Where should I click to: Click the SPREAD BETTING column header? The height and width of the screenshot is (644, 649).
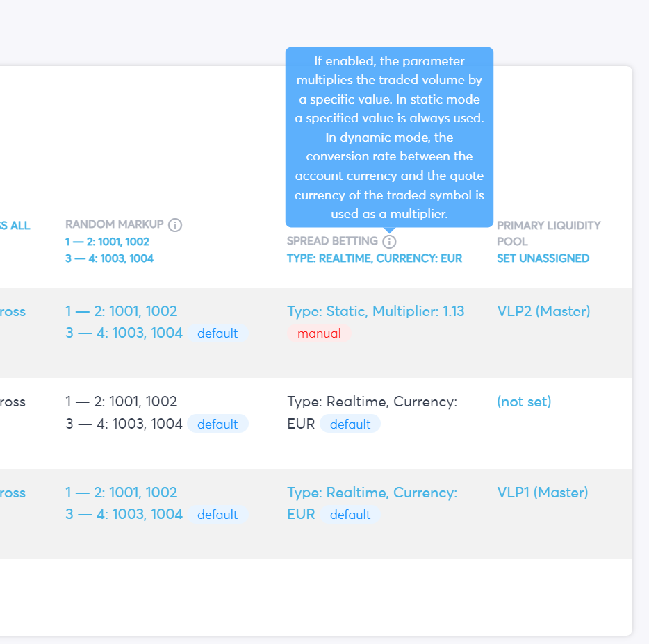coord(332,241)
